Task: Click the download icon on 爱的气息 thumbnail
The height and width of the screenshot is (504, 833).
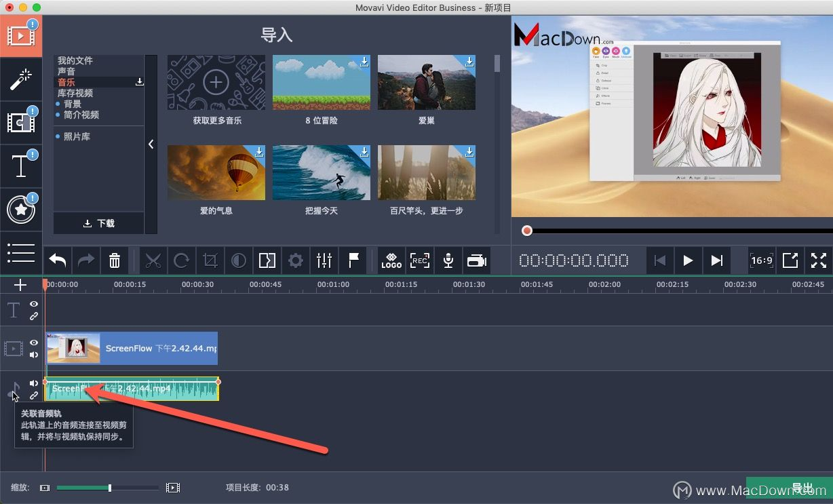Action: (259, 152)
